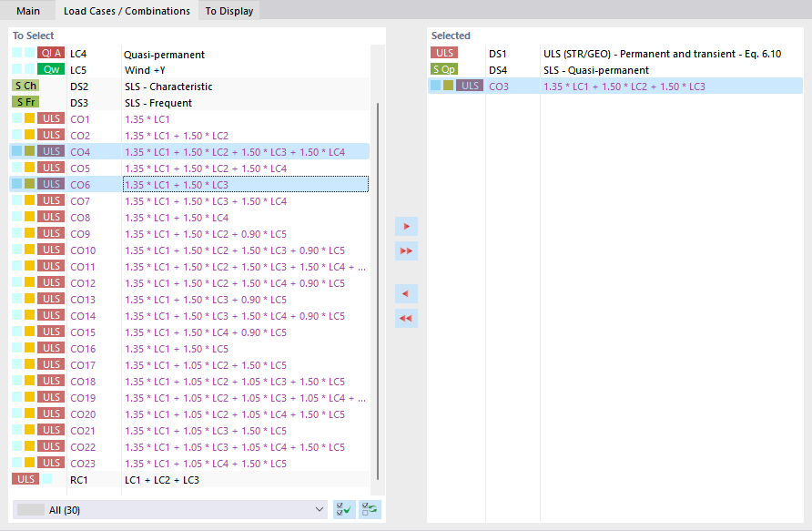
Task: Click the Qw badge next to LC5
Action: pyautogui.click(x=51, y=69)
